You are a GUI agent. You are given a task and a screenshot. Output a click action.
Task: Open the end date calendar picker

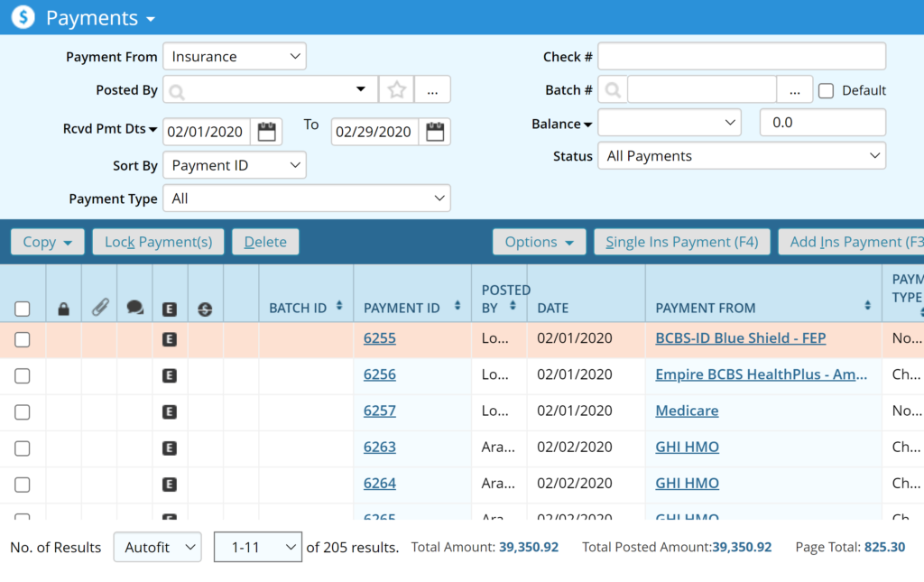coord(435,132)
